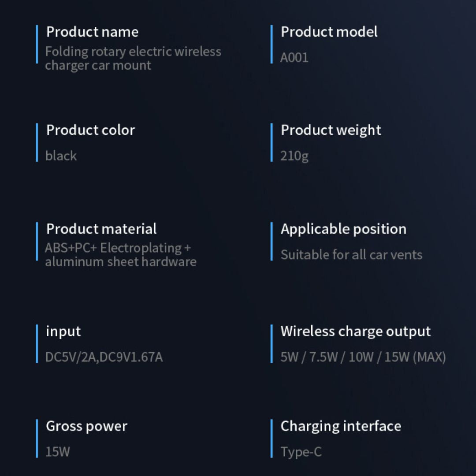Screen dimensions: 476x476
Task: Click the "Product material" heading
Action: 101,229
